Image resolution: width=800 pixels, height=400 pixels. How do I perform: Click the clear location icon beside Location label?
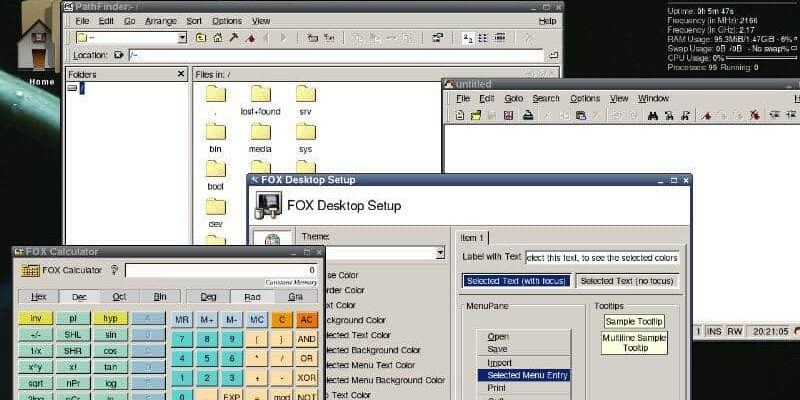click(x=119, y=55)
